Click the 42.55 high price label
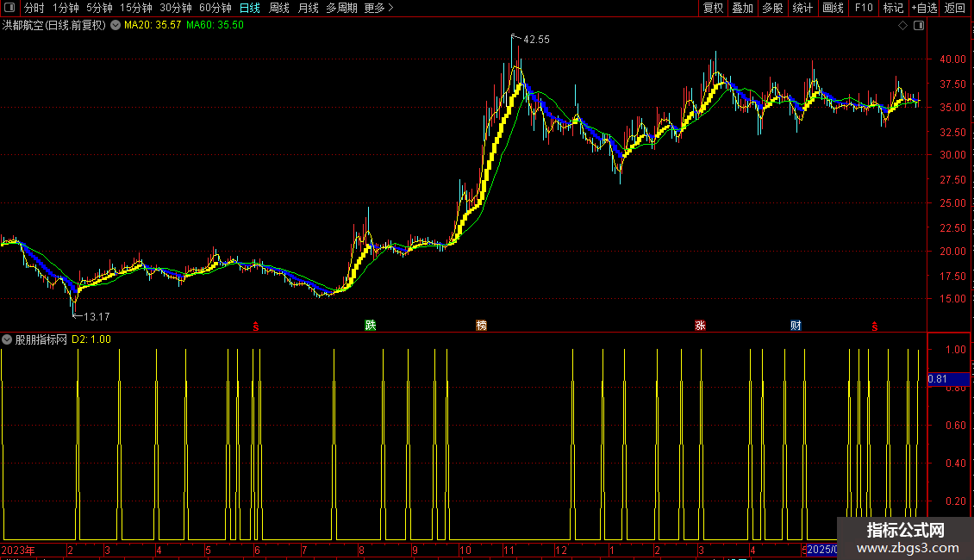This screenshot has height=560, width=974. tap(536, 39)
